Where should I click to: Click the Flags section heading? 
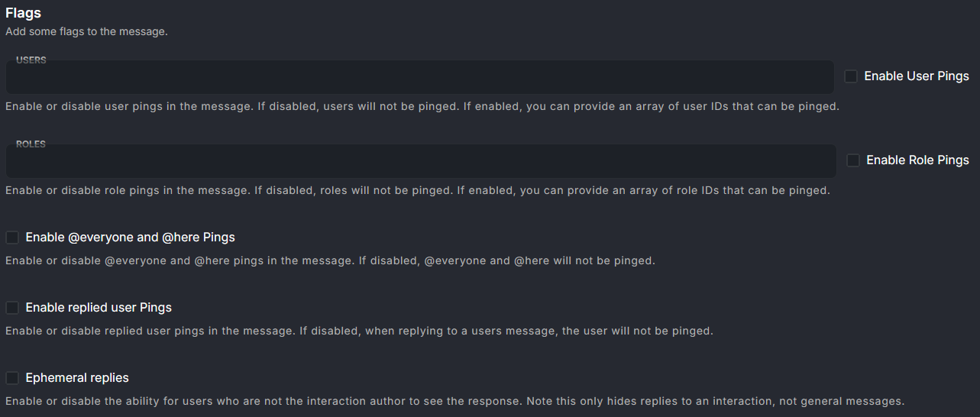click(x=24, y=13)
